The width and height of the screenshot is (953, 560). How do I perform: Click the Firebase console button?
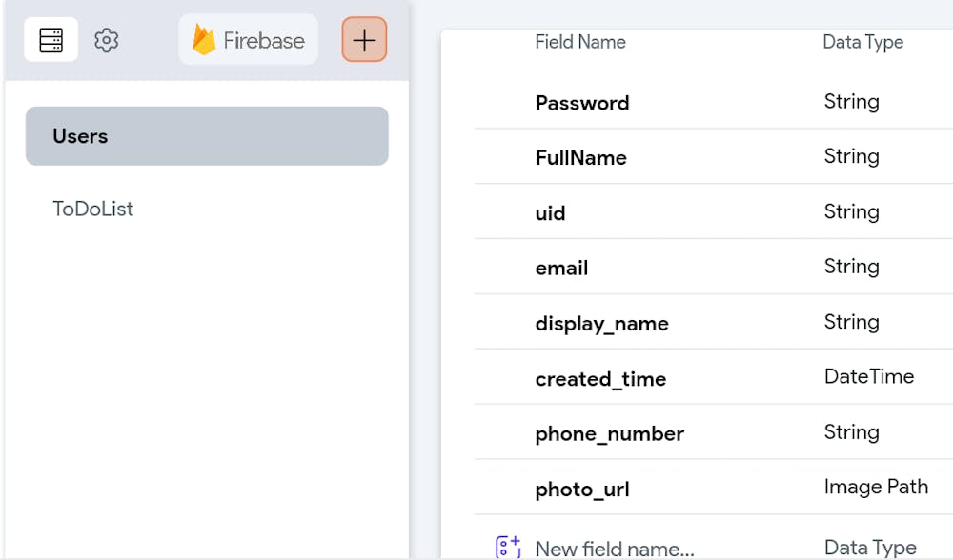248,40
